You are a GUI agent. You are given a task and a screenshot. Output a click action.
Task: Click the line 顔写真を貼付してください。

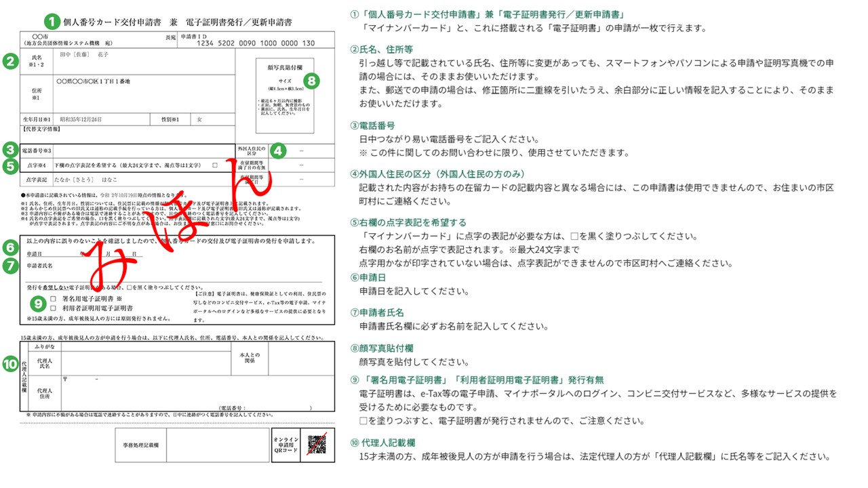click(x=415, y=362)
